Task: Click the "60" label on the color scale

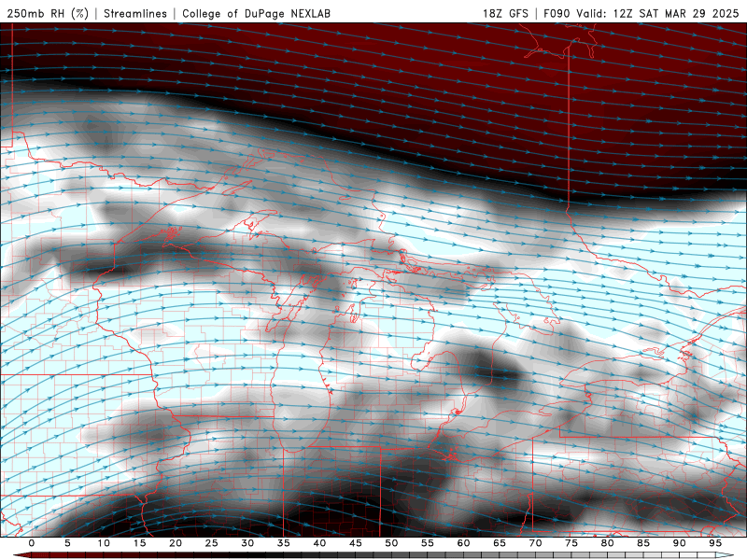Action: [463, 543]
